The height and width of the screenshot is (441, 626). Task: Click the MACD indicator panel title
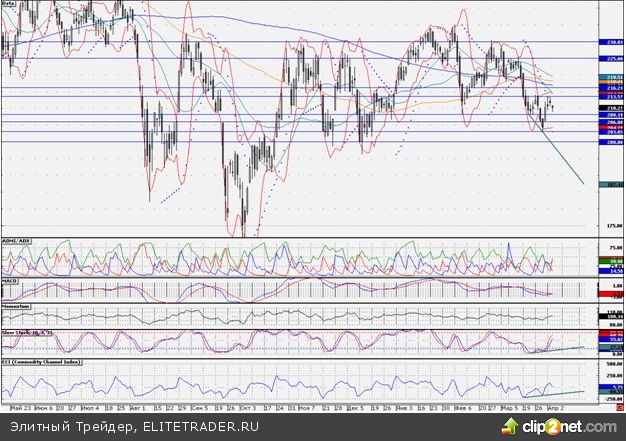click(x=11, y=280)
